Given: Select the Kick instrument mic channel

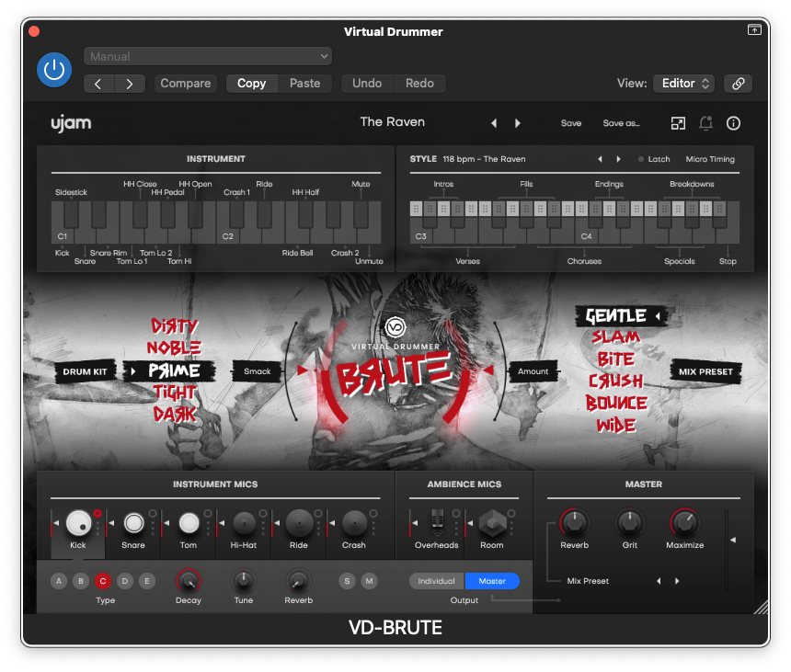Looking at the screenshot, I should point(78,523).
